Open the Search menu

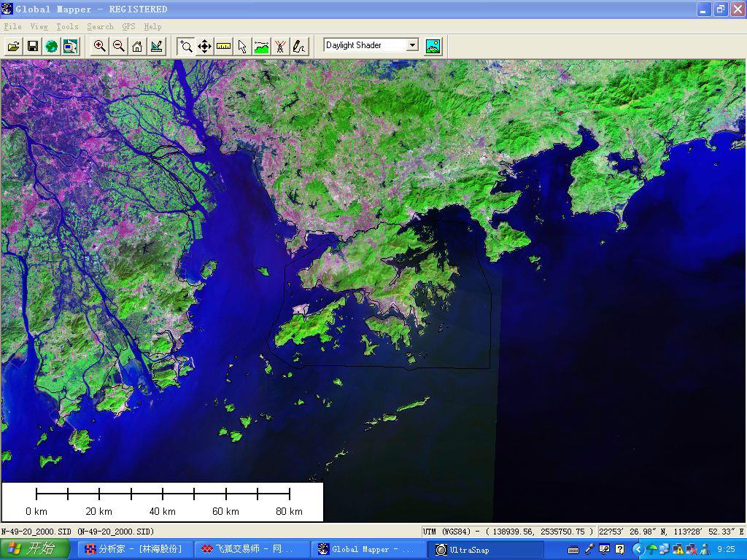click(100, 26)
